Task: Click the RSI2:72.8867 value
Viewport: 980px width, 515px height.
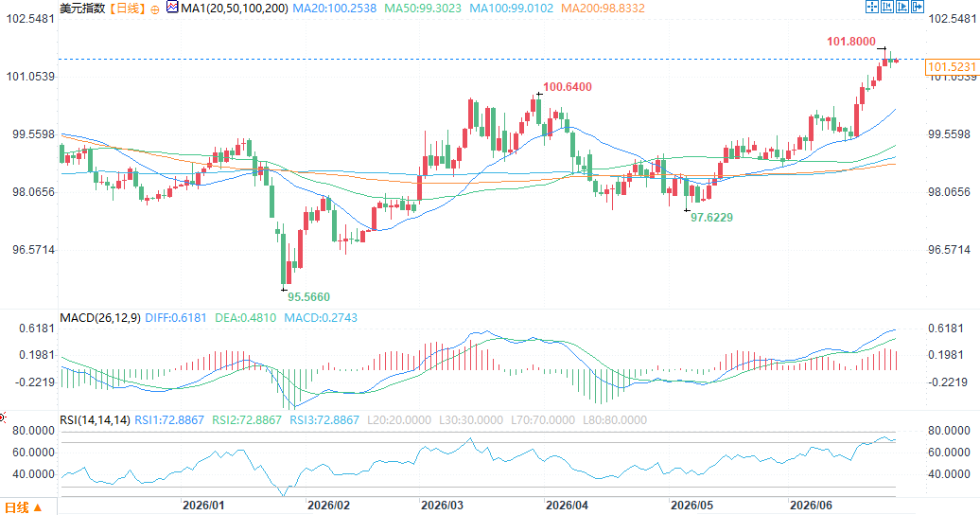Action: coord(247,420)
